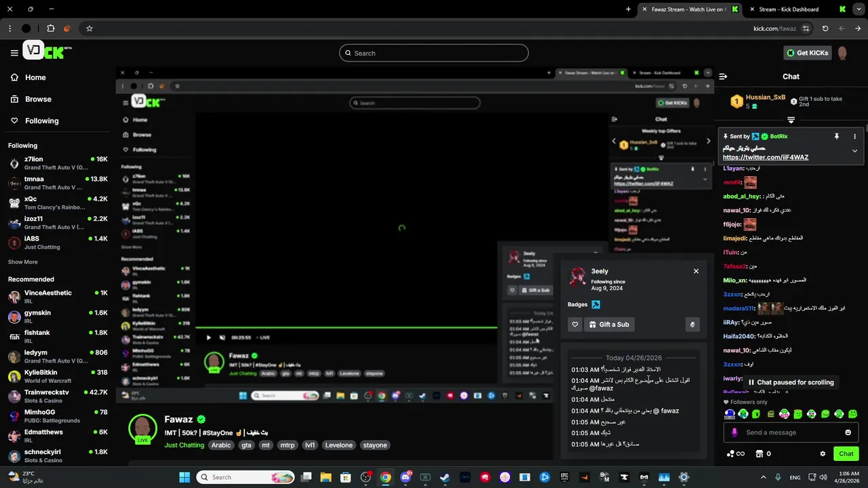
Task: Bookmark this page with star icon
Action: pos(89,28)
